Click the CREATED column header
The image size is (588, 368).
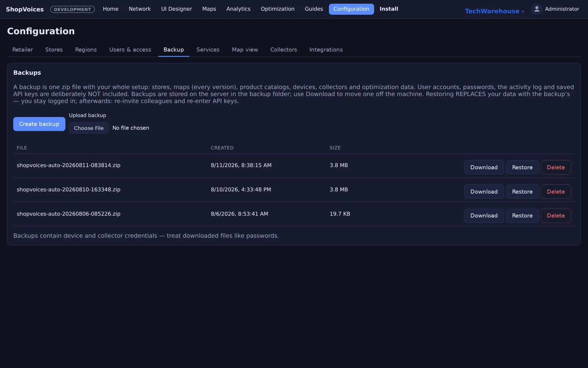coord(222,148)
